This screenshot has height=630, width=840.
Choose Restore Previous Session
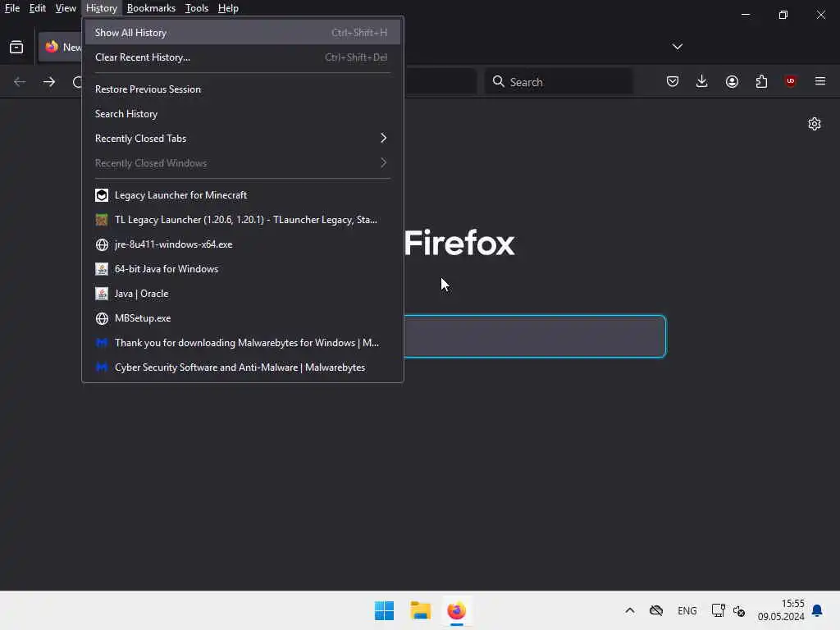242,89
